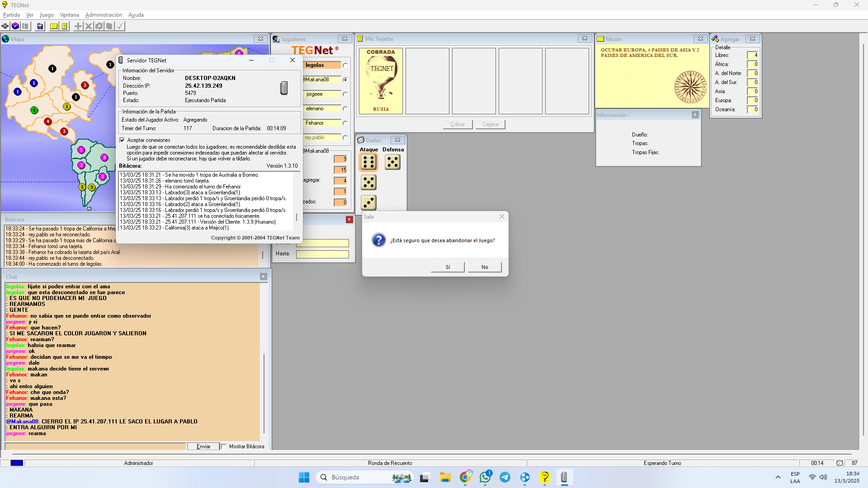Select the @Makana08 player radio button
Image resolution: width=868 pixels, height=488 pixels.
345,80
